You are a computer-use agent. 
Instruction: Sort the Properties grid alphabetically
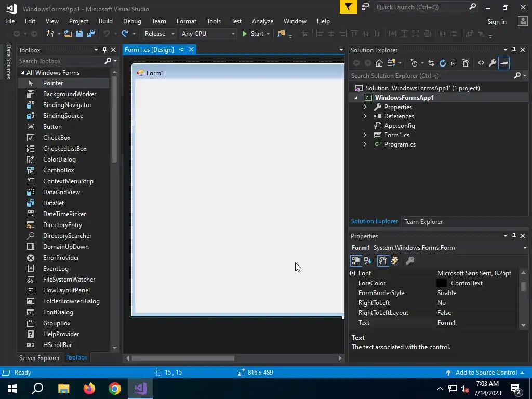click(368, 261)
